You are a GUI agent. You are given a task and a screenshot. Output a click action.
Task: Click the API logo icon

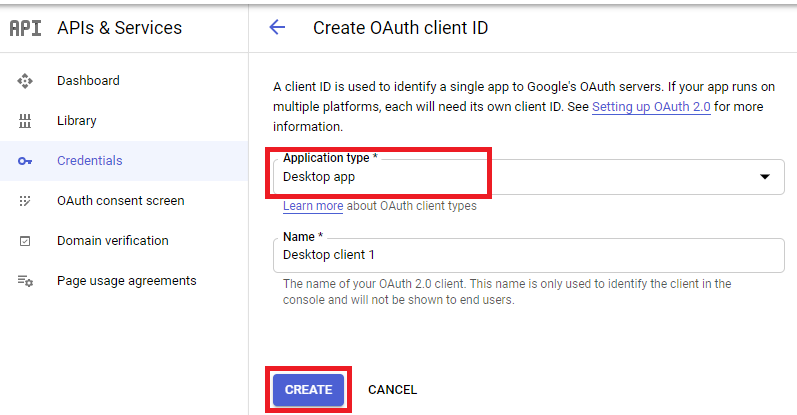pyautogui.click(x=26, y=28)
